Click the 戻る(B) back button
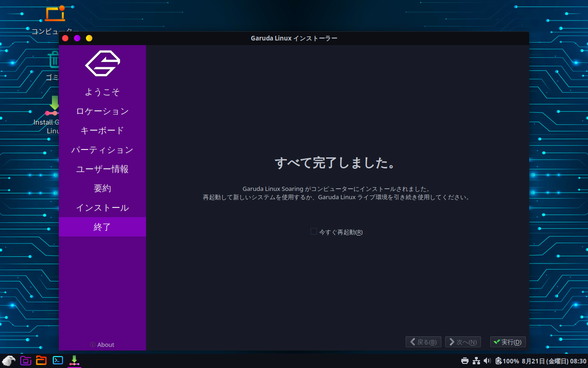 pos(424,342)
